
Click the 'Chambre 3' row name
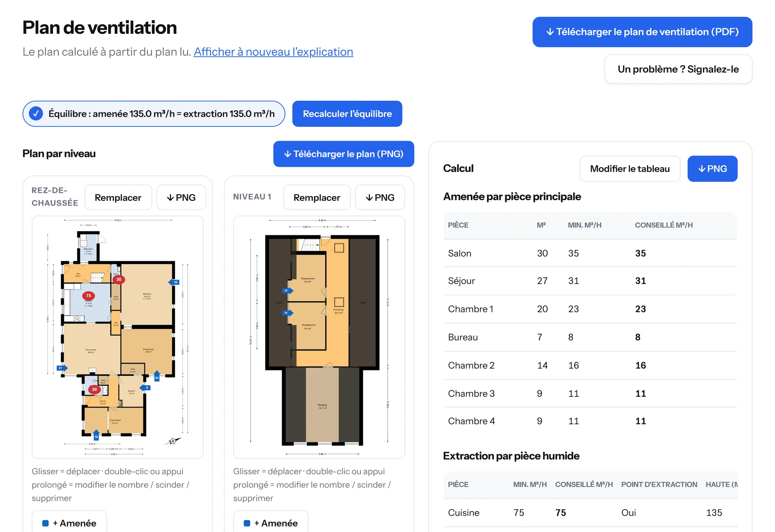[x=471, y=393]
